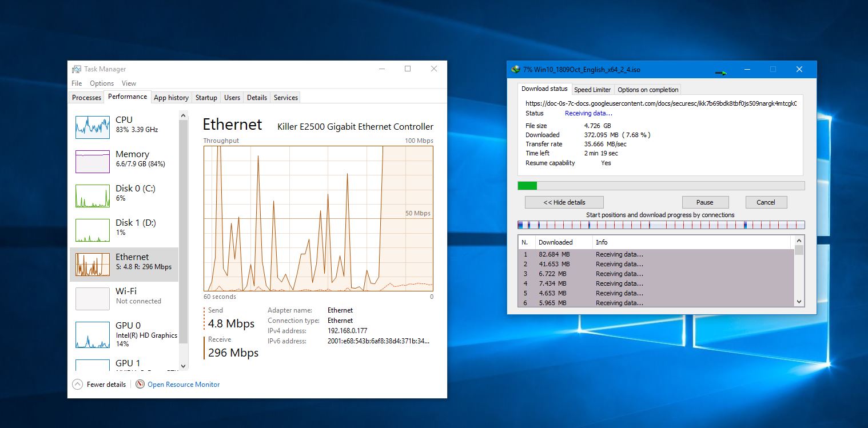Viewport: 868px width, 428px height.
Task: Switch to the Users tab
Action: point(232,98)
